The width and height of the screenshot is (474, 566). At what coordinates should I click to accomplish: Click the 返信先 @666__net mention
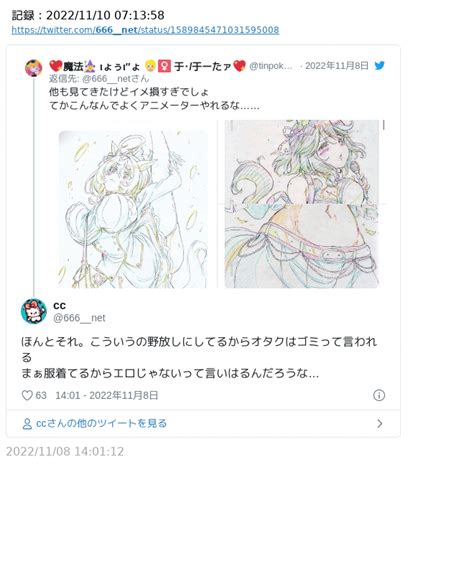tap(99, 79)
